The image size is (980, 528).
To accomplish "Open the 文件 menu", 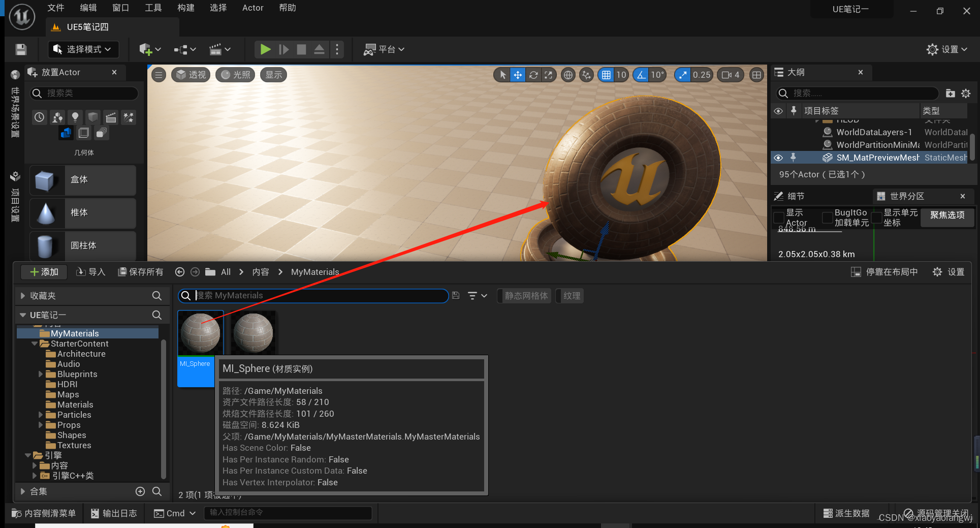I will tap(56, 8).
